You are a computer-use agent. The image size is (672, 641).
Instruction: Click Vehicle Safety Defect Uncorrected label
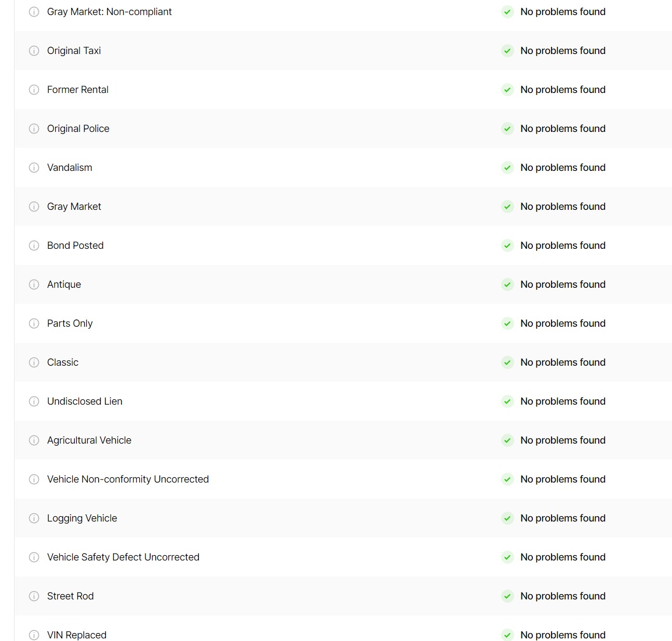[123, 557]
